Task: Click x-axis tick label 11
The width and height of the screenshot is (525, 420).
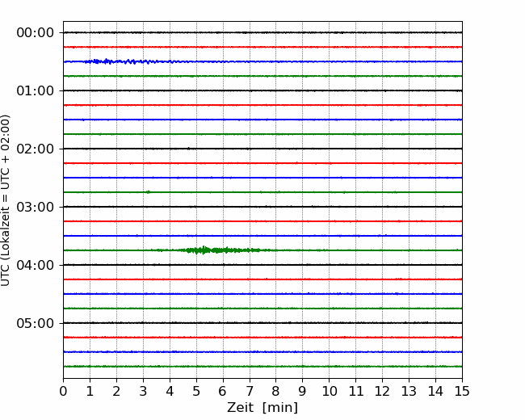Action: [x=356, y=391]
